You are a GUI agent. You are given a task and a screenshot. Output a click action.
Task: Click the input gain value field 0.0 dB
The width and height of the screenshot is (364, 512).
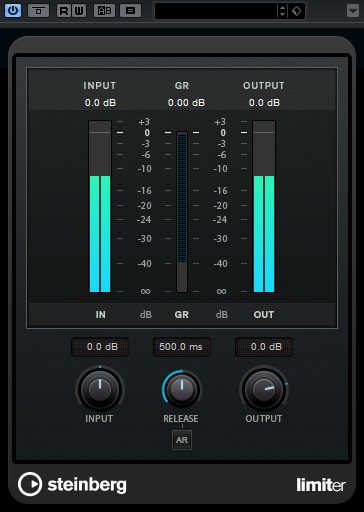click(x=100, y=347)
